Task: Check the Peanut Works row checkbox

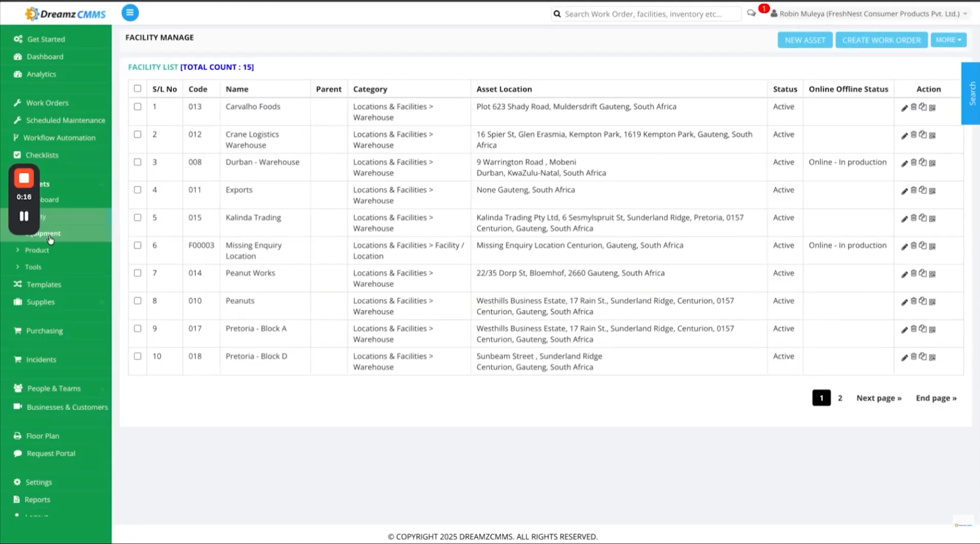Action: (x=137, y=273)
